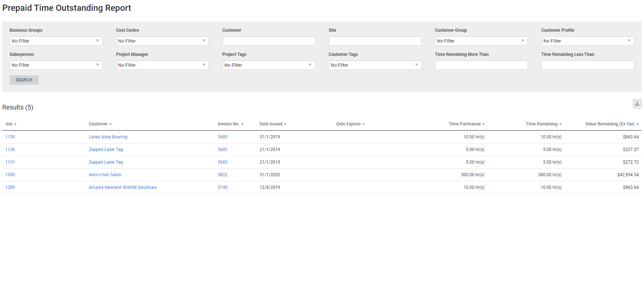Open the Customer Group dropdown
This screenshot has height=302, width=644.
(481, 41)
